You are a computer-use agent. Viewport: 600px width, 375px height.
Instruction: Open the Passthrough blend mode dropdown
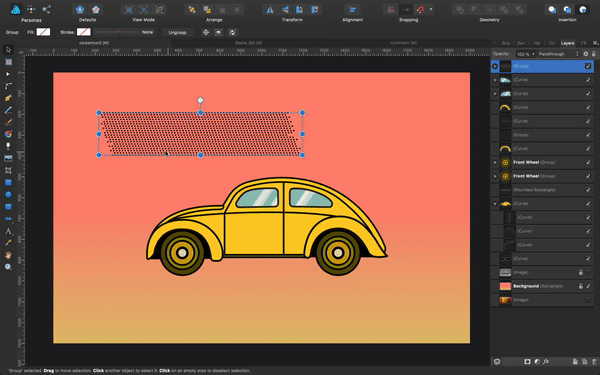coord(559,54)
